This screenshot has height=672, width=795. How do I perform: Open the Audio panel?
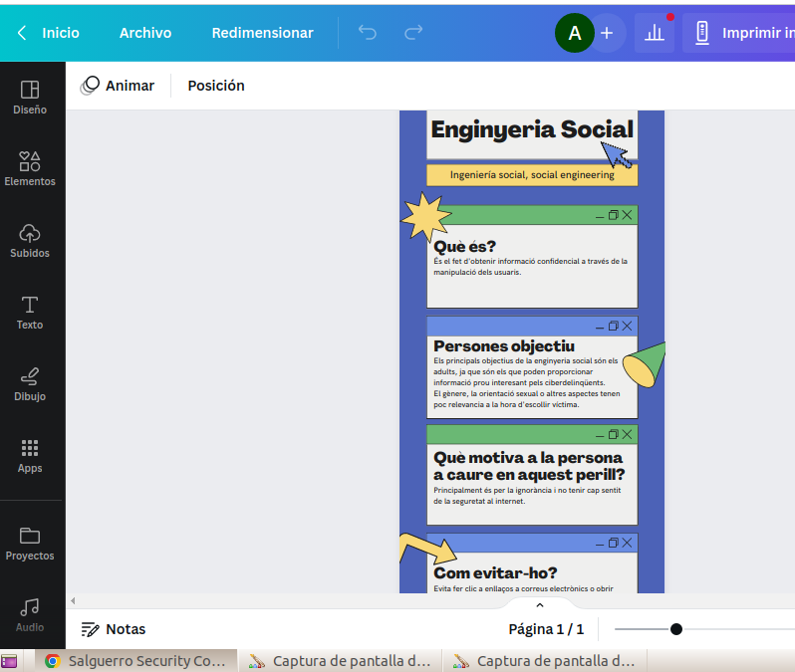pyautogui.click(x=30, y=615)
